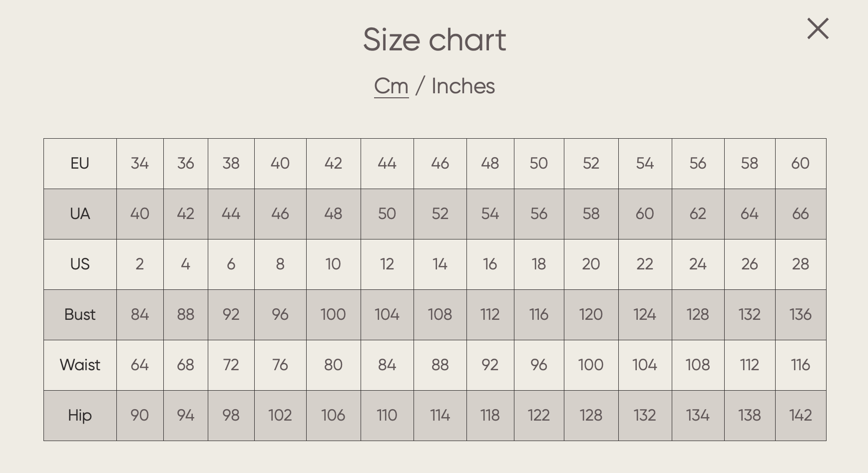Select EU size 34 cell
This screenshot has width=868, height=473.
coord(140,164)
